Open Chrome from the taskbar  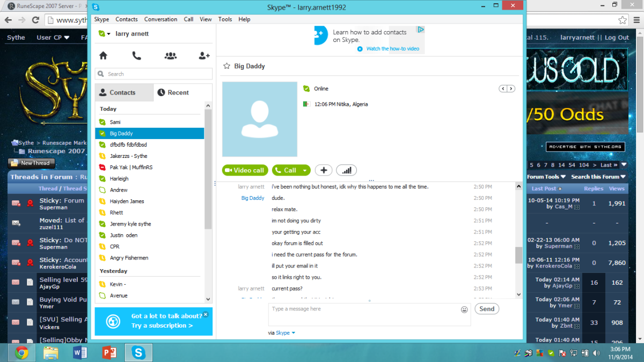tap(22, 353)
